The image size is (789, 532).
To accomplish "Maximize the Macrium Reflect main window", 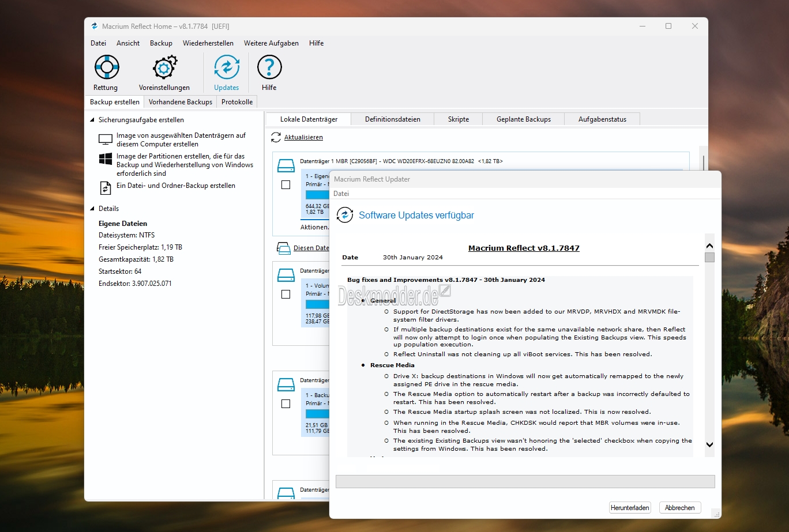I will [668, 26].
